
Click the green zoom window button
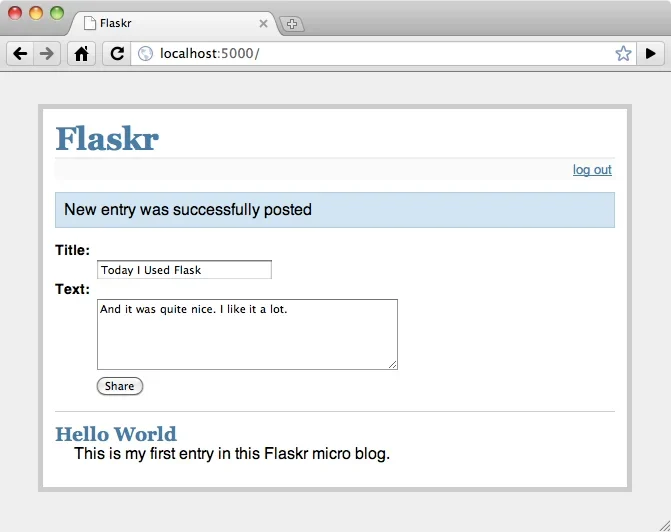tap(57, 13)
